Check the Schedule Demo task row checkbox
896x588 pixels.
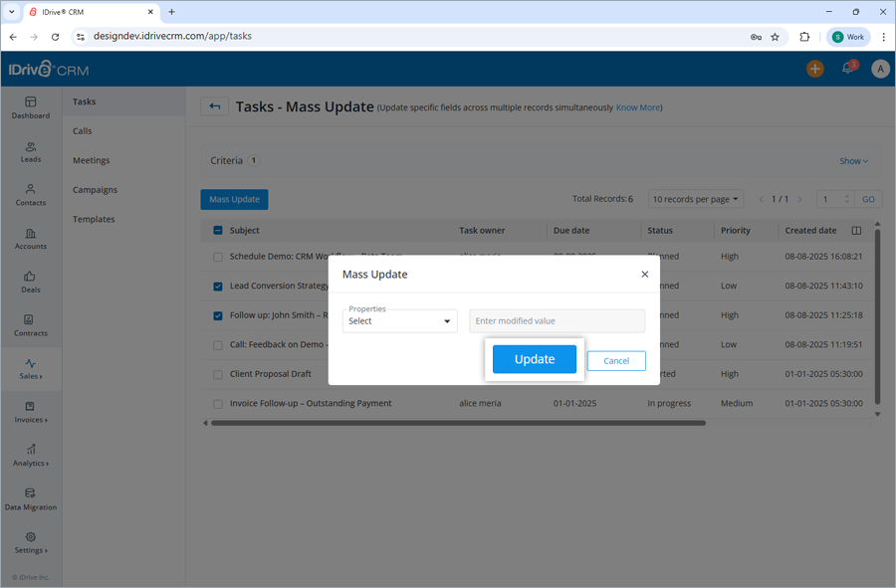pyautogui.click(x=218, y=256)
